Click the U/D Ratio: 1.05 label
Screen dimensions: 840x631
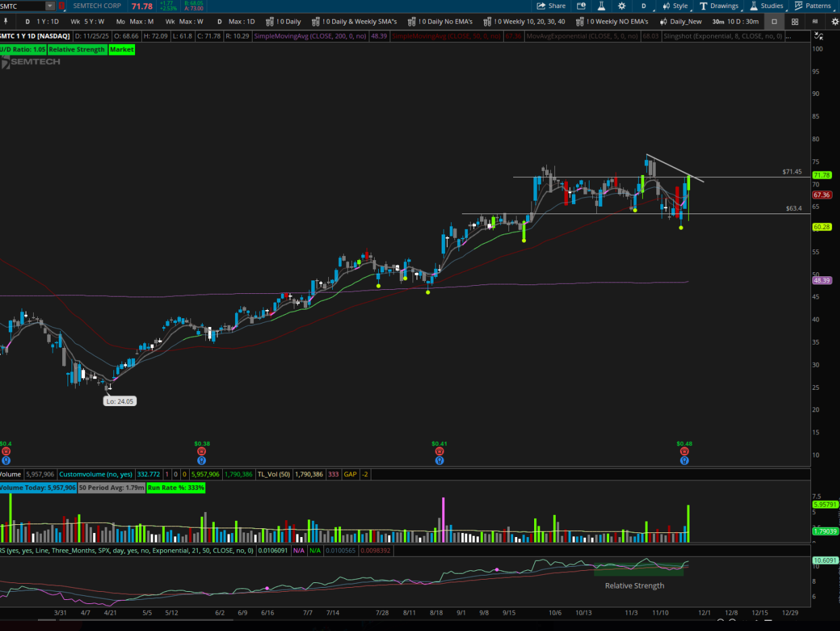(x=22, y=49)
